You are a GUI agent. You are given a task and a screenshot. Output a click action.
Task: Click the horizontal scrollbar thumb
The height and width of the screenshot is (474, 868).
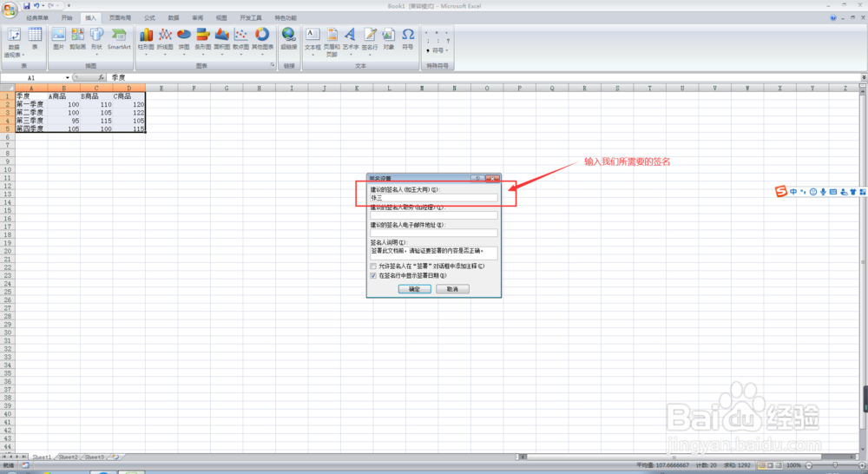pyautogui.click(x=674, y=457)
